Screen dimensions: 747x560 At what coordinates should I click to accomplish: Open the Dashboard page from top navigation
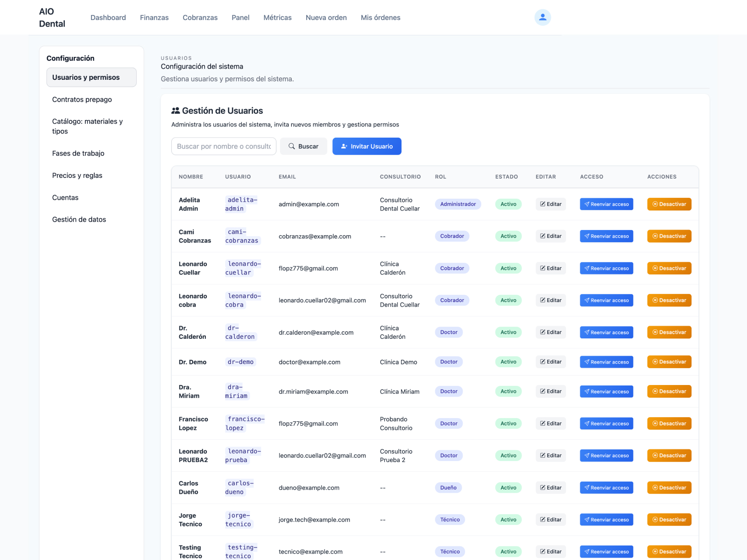click(108, 17)
